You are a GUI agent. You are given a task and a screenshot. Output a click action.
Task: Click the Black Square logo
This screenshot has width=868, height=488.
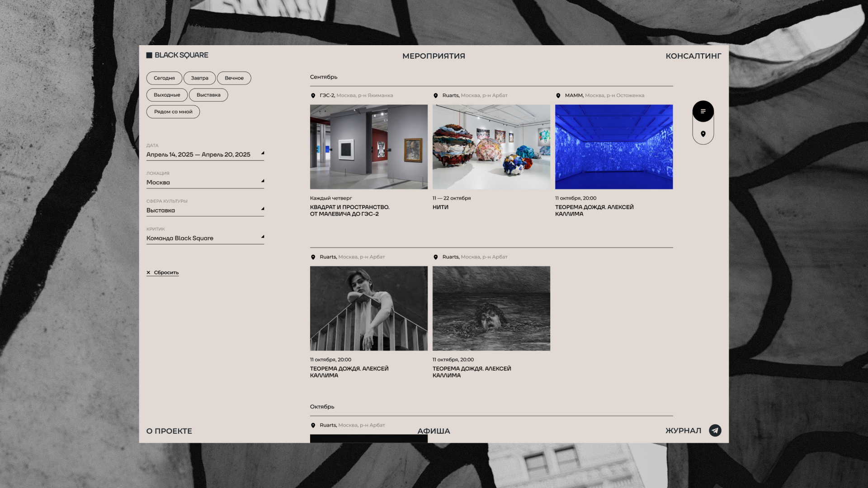point(177,55)
